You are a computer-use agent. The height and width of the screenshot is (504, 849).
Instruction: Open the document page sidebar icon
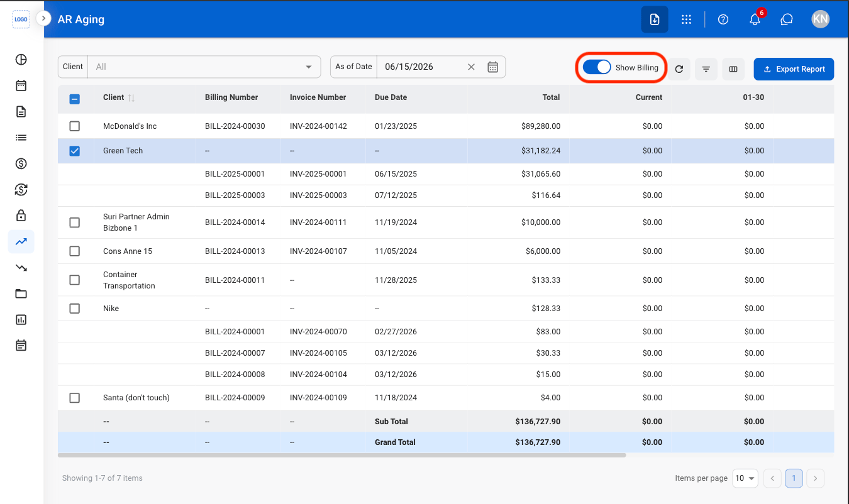pyautogui.click(x=21, y=112)
